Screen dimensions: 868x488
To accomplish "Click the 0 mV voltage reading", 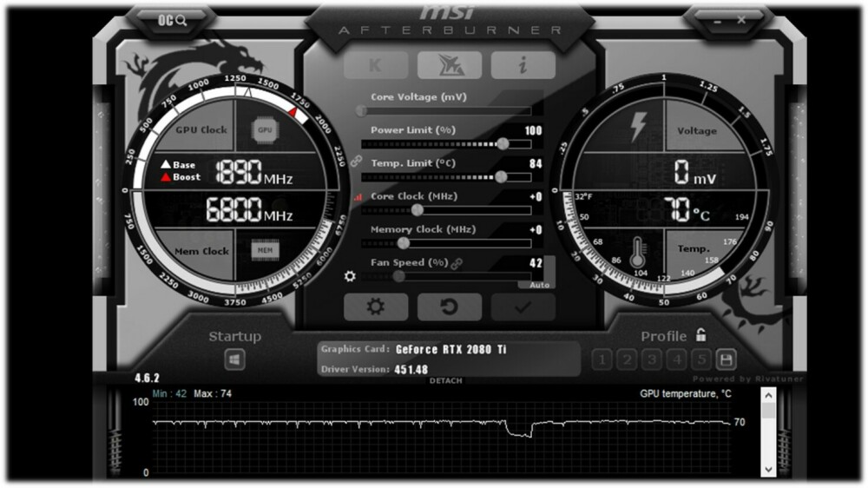I will 695,172.
